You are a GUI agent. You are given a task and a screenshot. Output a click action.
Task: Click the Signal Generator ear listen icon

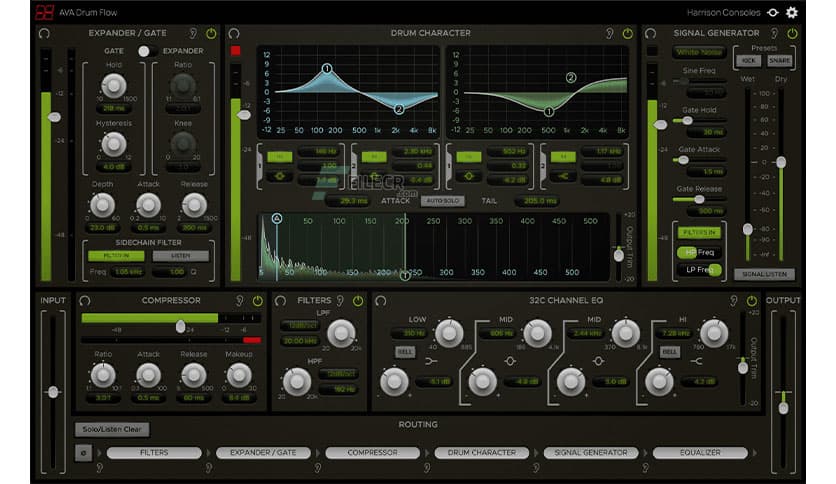click(774, 34)
